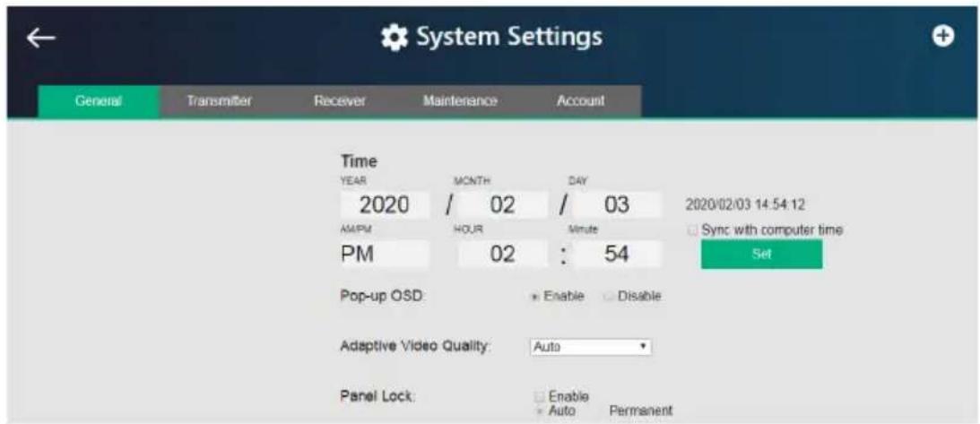The width and height of the screenshot is (980, 424).
Task: Open the General tab
Action: coord(100,101)
